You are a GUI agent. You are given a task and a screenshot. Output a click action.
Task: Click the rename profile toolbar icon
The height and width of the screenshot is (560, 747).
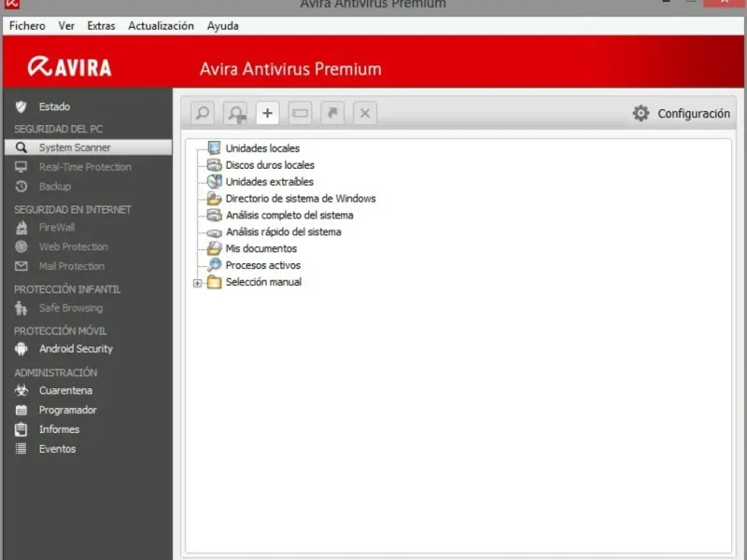click(x=300, y=113)
